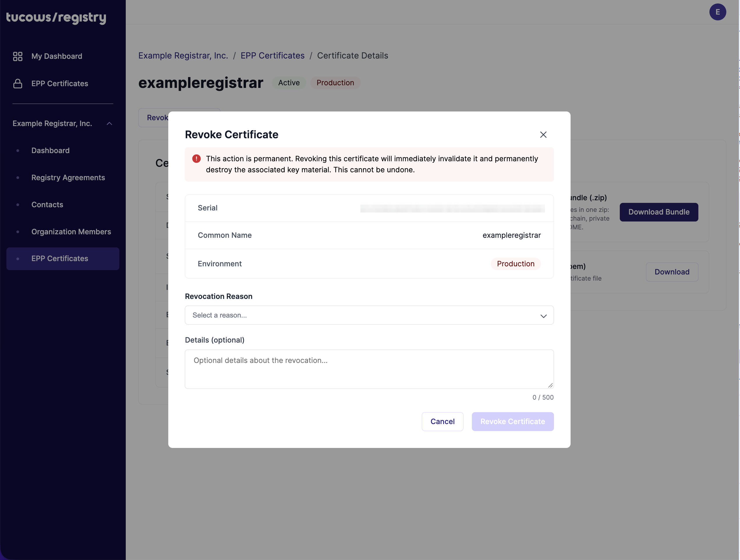This screenshot has height=560, width=740.
Task: Click the Download Bundle button
Action: (x=658, y=212)
